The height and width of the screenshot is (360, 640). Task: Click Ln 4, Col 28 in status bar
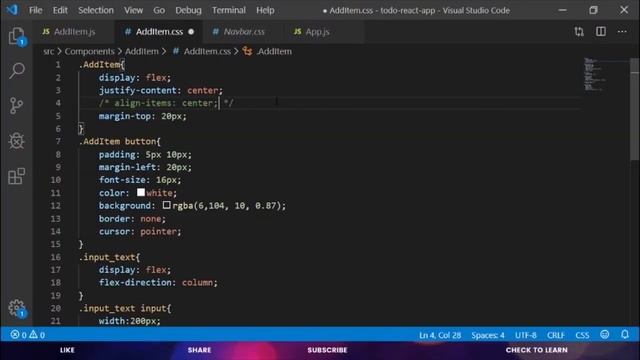coord(440,335)
